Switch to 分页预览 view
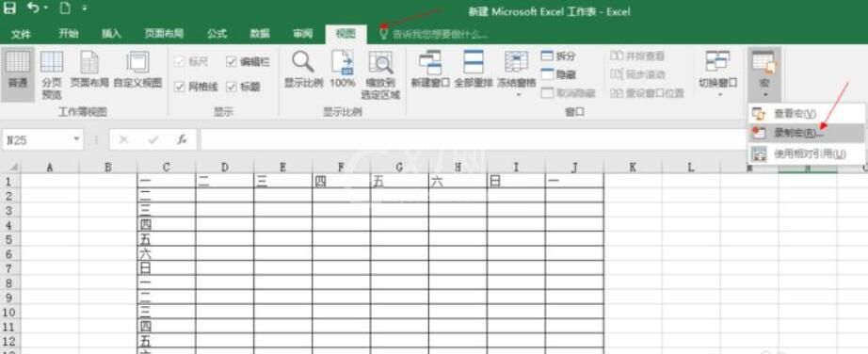This screenshot has height=354, width=868. click(52, 73)
